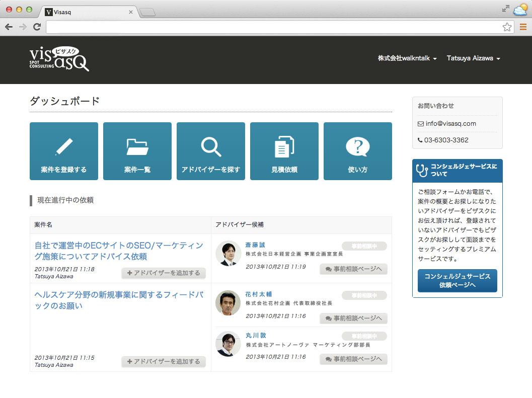Click the Visasq logo in header
The width and height of the screenshot is (532, 398).
click(59, 58)
